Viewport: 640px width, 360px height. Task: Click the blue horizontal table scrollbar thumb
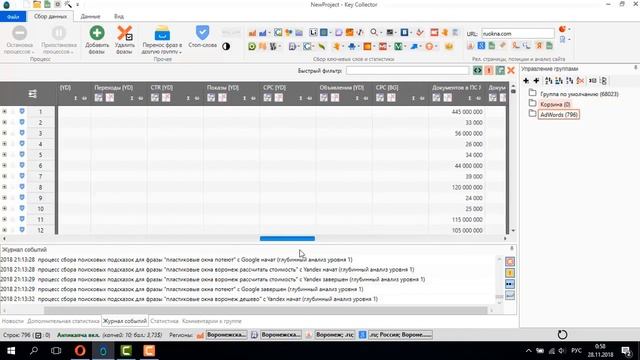click(287, 238)
